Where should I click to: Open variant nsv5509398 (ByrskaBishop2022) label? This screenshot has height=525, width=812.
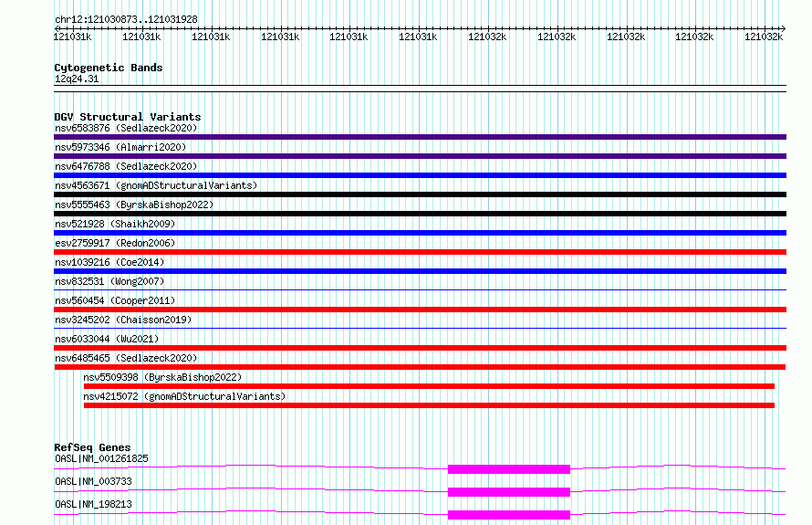[162, 377]
